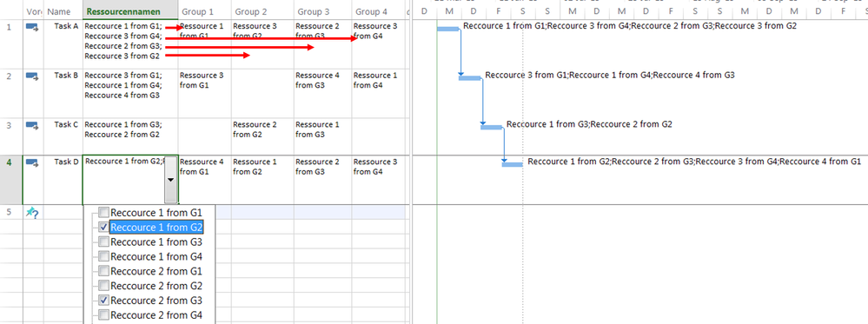Click the task mode icon for Task B
The image size is (868, 324).
coord(32,76)
